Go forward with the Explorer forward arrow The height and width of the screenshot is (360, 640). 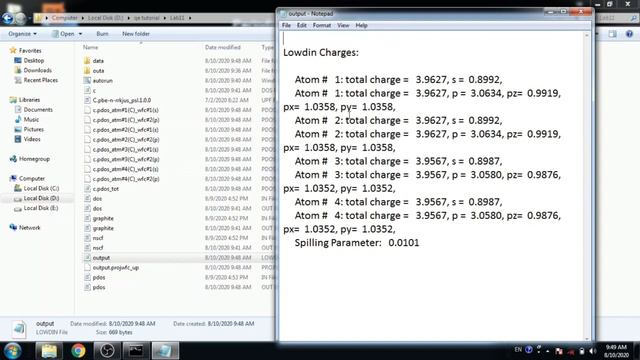[20, 18]
